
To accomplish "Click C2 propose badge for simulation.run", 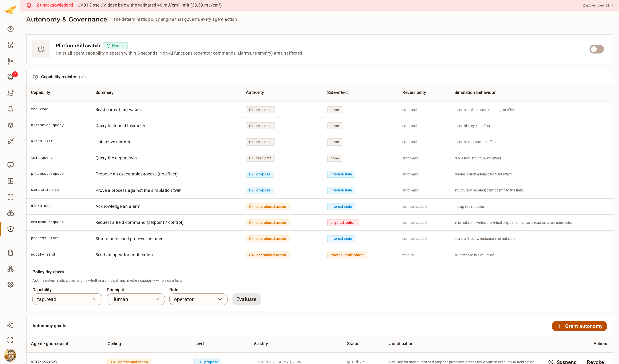I will point(259,190).
